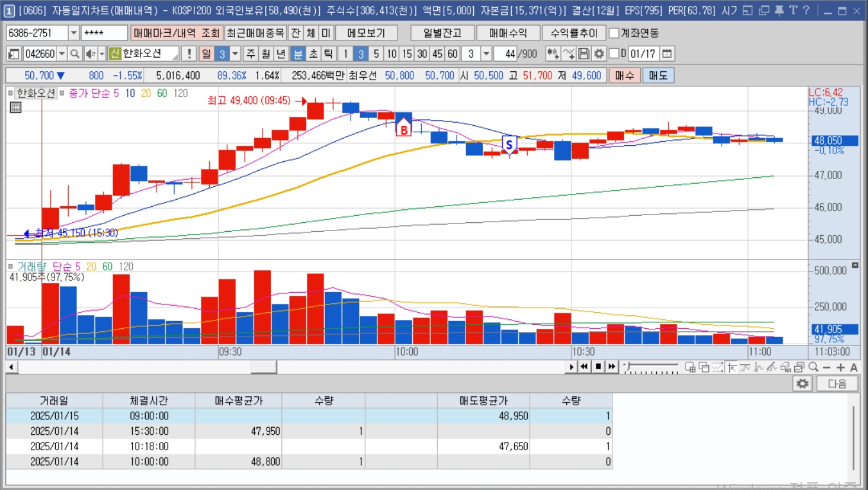Click the T font icon in title bar
The height and width of the screenshot is (490, 868).
pos(793,10)
